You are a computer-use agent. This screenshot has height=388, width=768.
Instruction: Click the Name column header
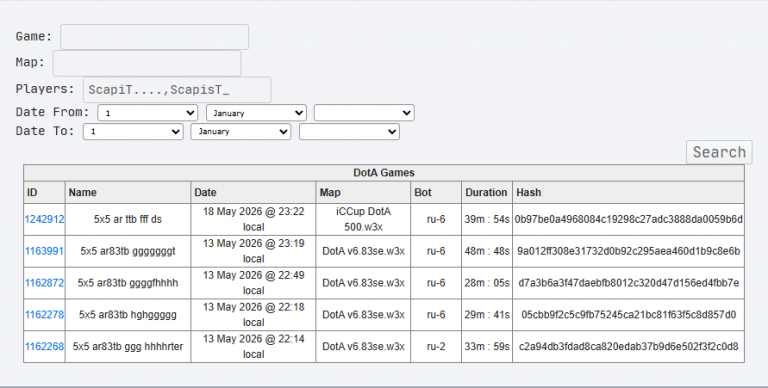click(x=128, y=193)
